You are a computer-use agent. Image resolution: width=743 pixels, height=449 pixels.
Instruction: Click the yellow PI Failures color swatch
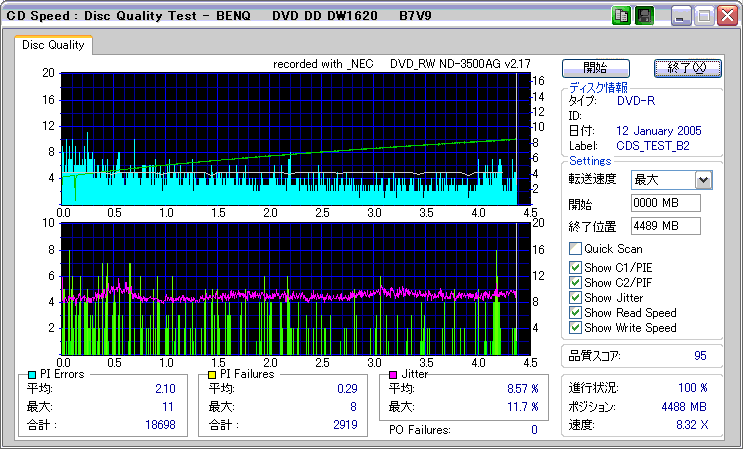pos(212,374)
